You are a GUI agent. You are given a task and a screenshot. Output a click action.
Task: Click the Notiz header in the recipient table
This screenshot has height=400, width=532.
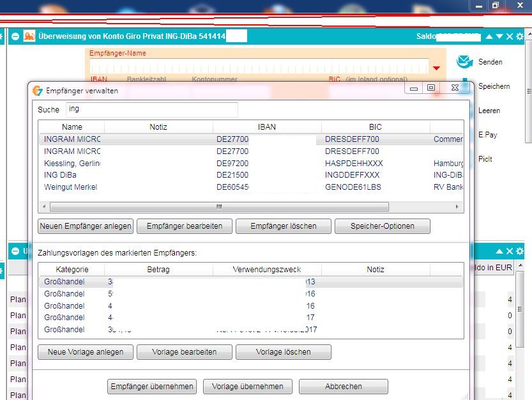pos(158,127)
